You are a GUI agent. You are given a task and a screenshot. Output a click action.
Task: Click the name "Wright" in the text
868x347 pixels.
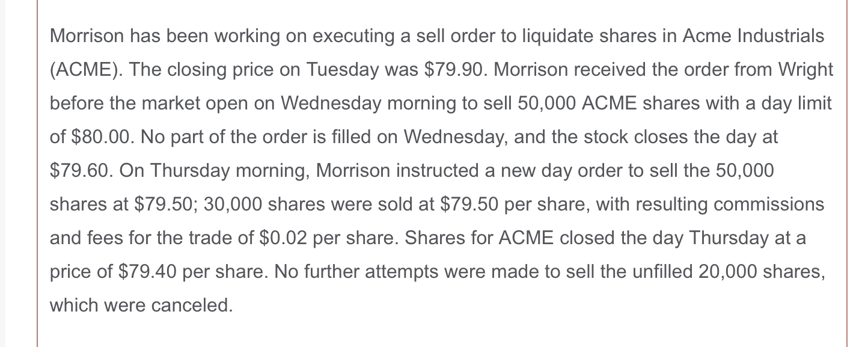[805, 70]
